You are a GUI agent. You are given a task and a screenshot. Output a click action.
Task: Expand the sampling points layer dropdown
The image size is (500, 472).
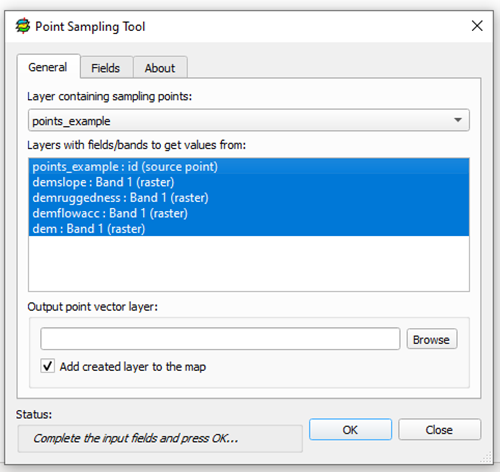click(458, 120)
